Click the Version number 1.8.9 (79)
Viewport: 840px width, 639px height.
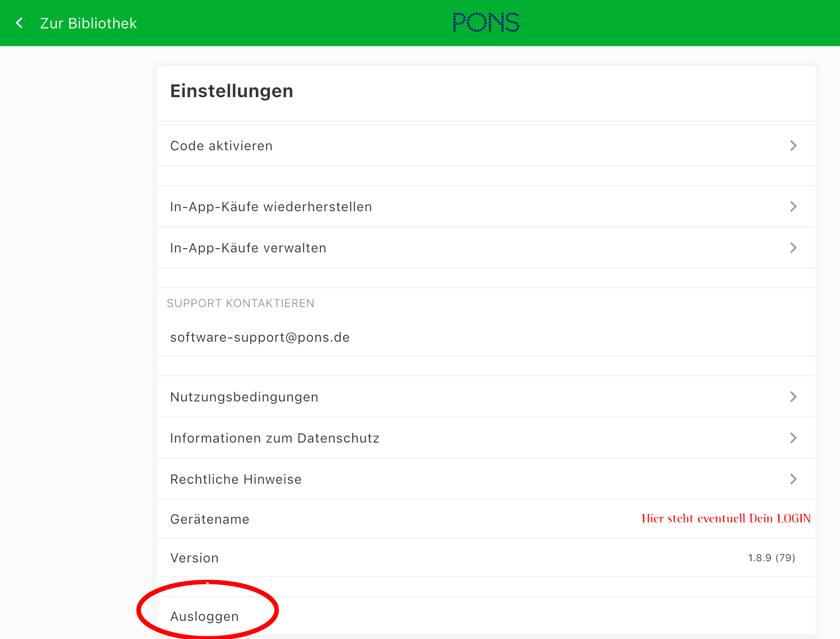pos(771,558)
